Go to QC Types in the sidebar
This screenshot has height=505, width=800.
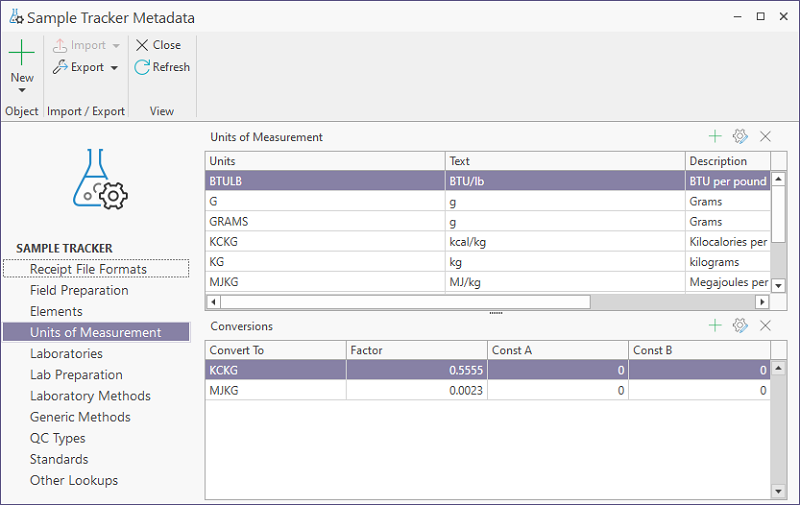coord(58,438)
